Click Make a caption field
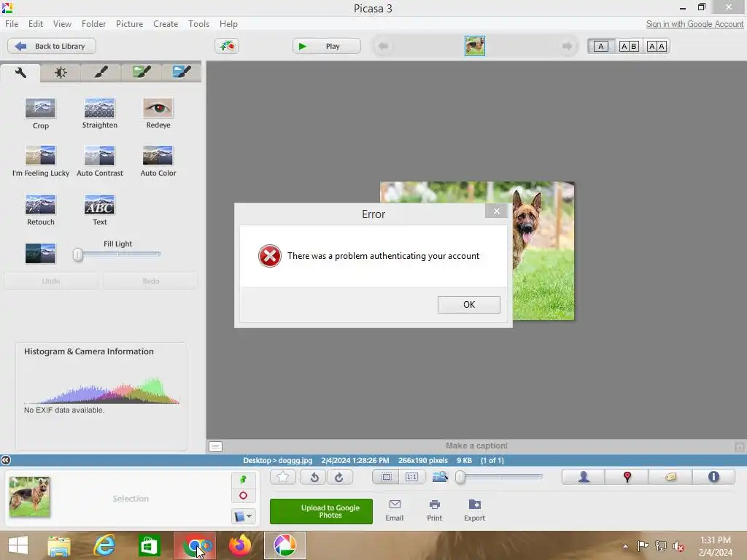The image size is (747, 560). (476, 446)
